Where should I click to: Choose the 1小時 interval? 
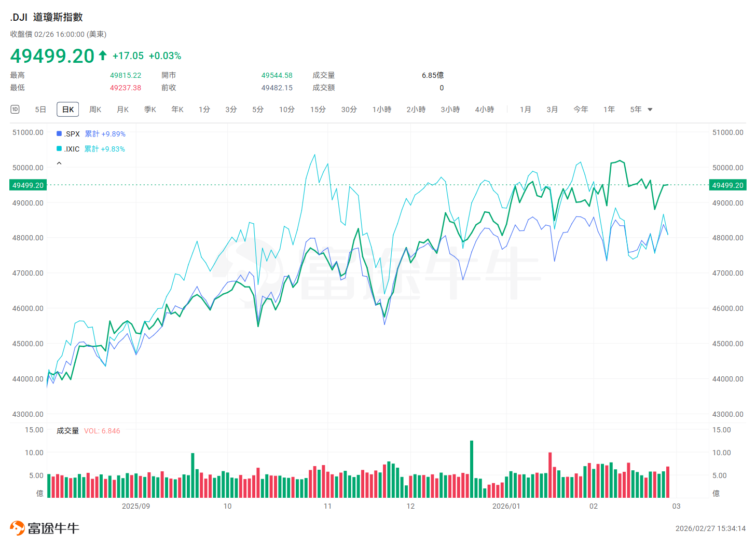382,110
